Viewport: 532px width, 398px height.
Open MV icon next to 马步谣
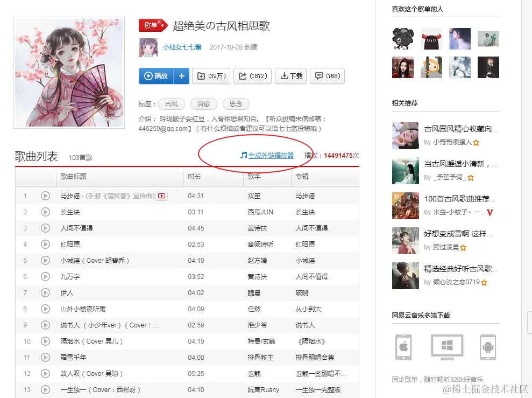162,196
